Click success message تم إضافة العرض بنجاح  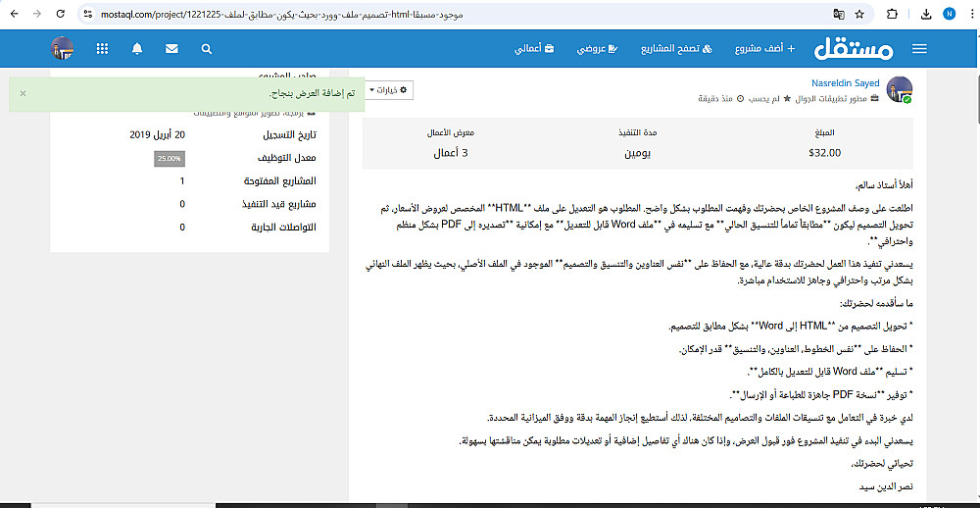pyautogui.click(x=312, y=93)
